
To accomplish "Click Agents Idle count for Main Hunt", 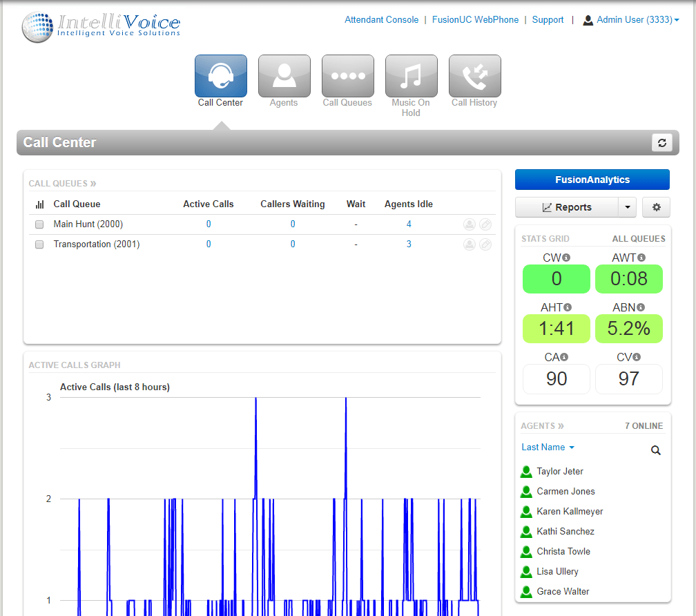I will pyautogui.click(x=409, y=224).
